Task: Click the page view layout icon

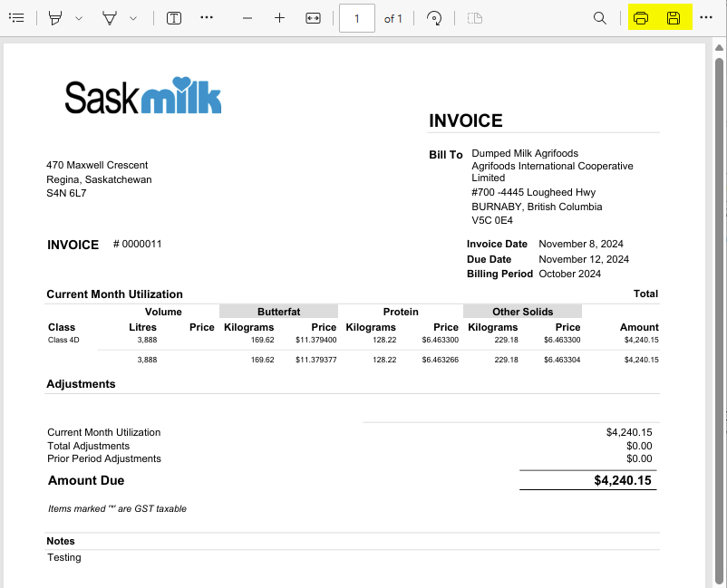Action: tap(474, 18)
